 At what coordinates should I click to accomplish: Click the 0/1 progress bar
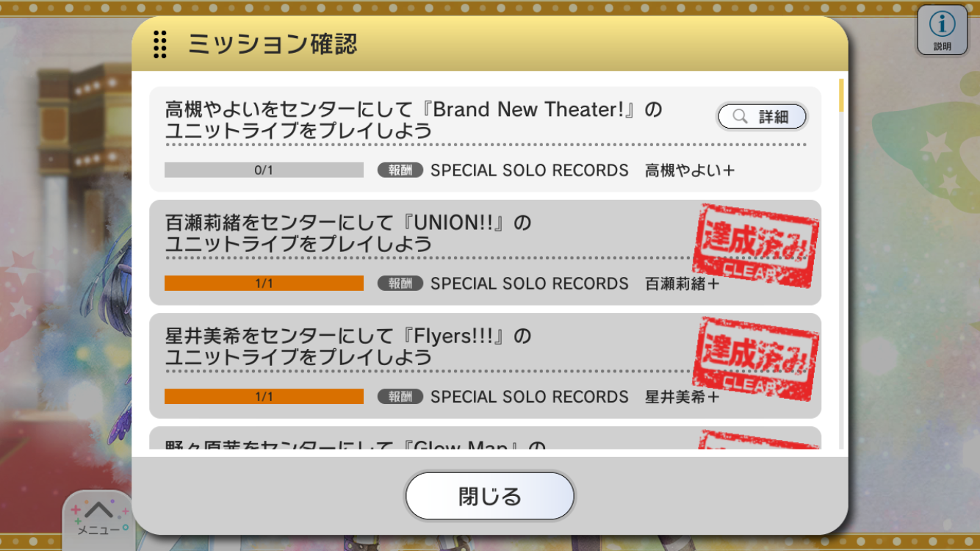[x=264, y=170]
